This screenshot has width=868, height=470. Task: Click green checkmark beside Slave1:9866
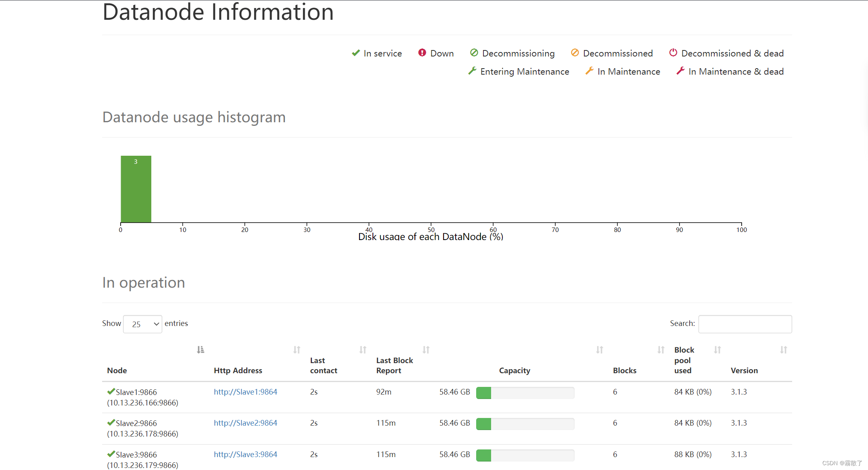(x=111, y=391)
